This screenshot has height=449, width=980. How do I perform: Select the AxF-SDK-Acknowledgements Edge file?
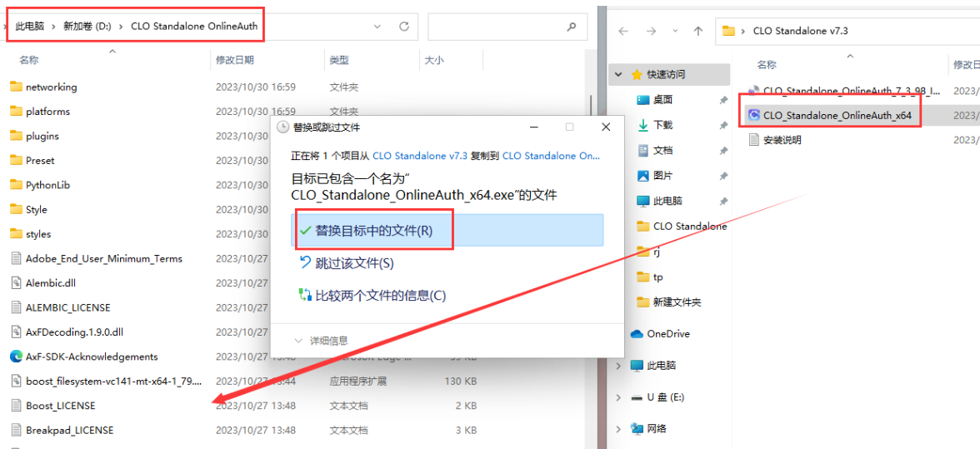pyautogui.click(x=91, y=357)
